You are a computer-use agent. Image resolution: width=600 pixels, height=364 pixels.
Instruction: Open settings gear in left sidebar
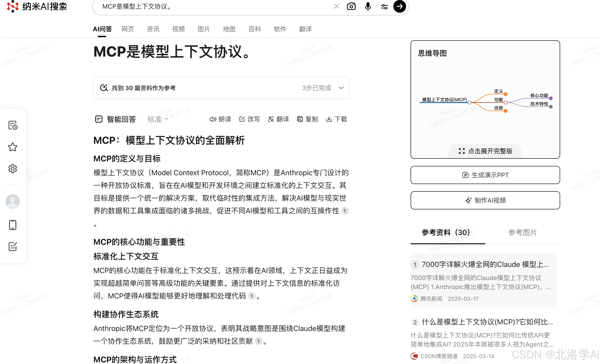point(13,168)
